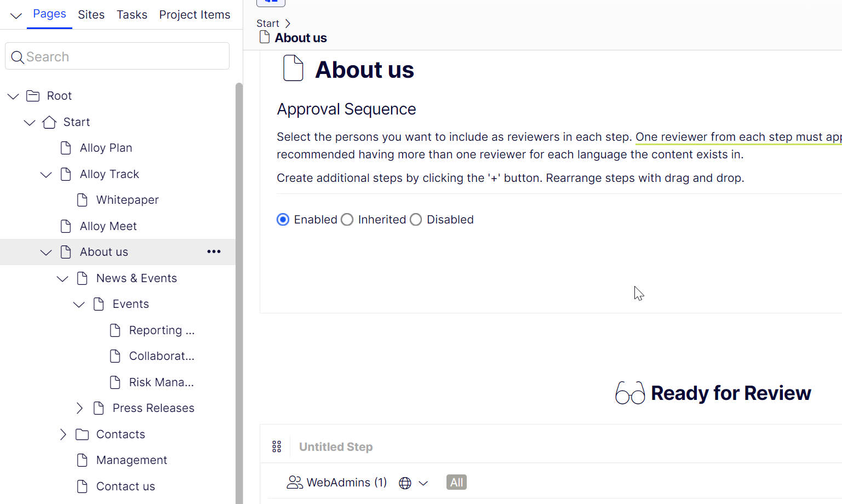
Task: Select the Inherited radio button
Action: coord(347,220)
